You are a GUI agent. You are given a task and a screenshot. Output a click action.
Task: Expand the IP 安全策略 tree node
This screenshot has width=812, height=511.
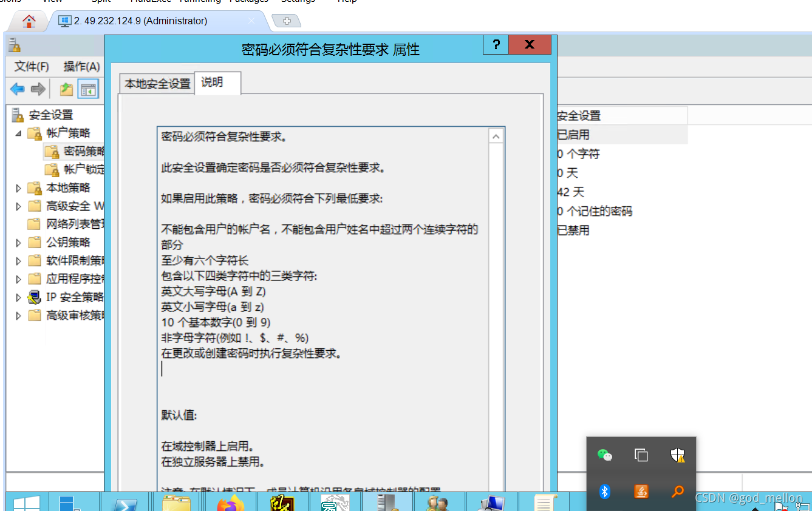[19, 297]
